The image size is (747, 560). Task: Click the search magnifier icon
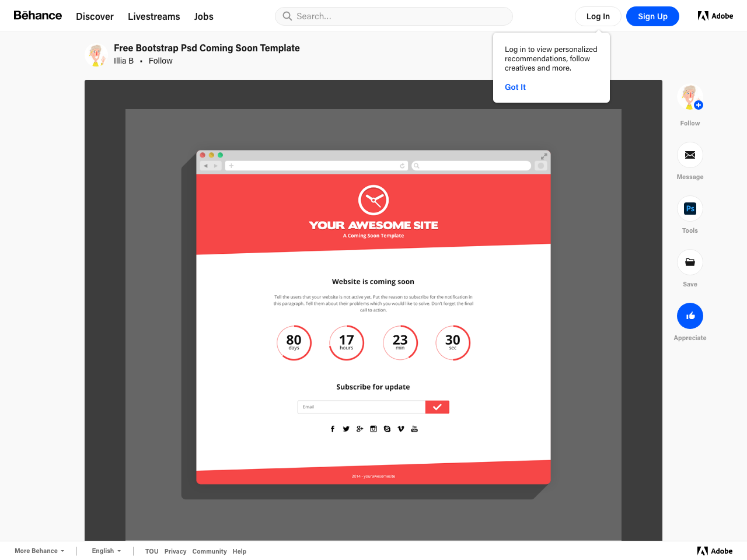(x=287, y=16)
